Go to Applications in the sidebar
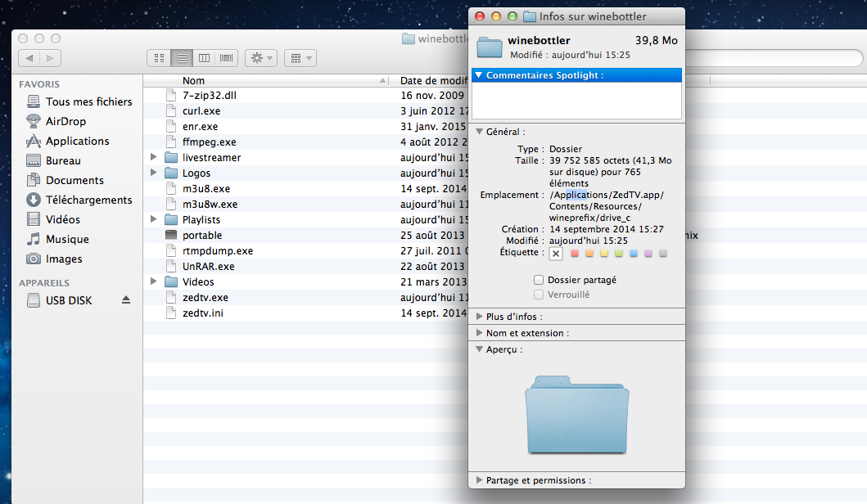Image resolution: width=867 pixels, height=504 pixels. pos(77,141)
